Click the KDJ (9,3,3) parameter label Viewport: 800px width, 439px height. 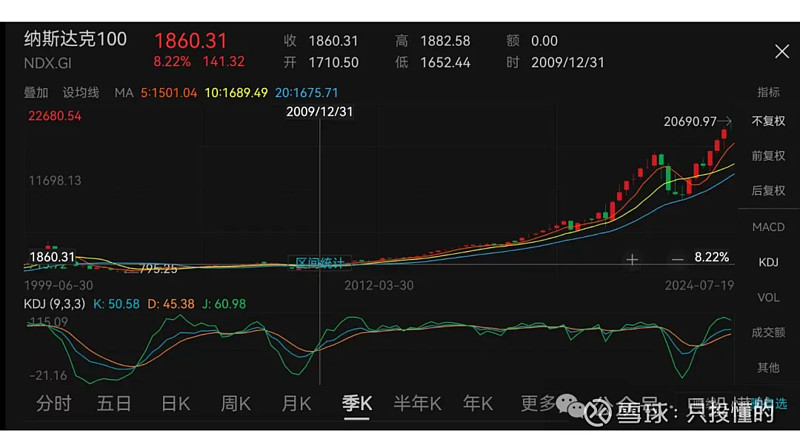(55, 304)
